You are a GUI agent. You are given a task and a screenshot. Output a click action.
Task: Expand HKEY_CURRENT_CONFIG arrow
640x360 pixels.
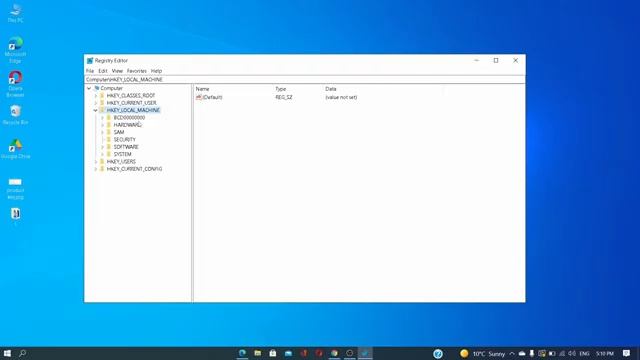[x=96, y=169]
